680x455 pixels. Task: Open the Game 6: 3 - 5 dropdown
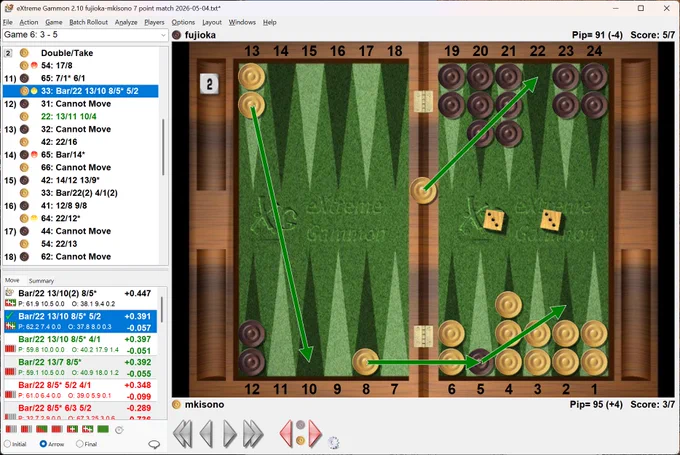click(x=85, y=35)
